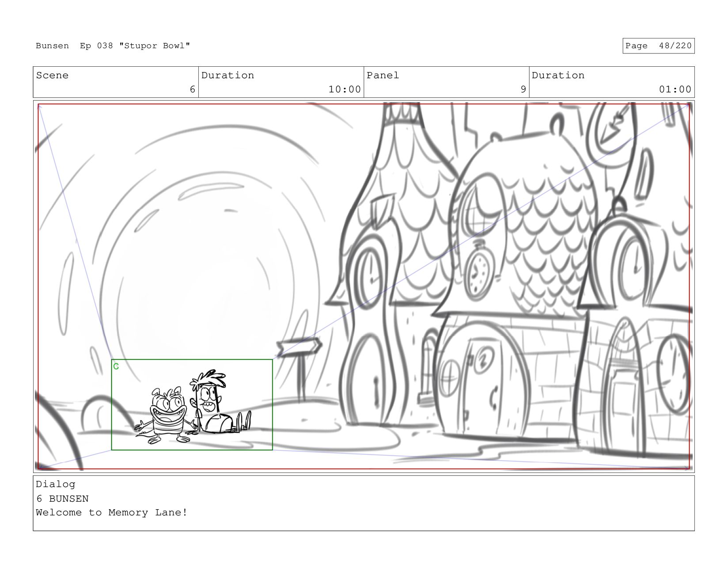Screen dimensions: 728x564
Task: Click the 'Bunsen Ep 038 "Stupor Bowl"' title text
Action: (113, 46)
